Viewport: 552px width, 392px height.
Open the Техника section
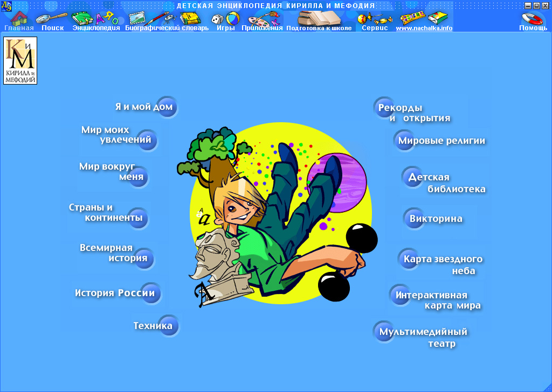pos(156,326)
